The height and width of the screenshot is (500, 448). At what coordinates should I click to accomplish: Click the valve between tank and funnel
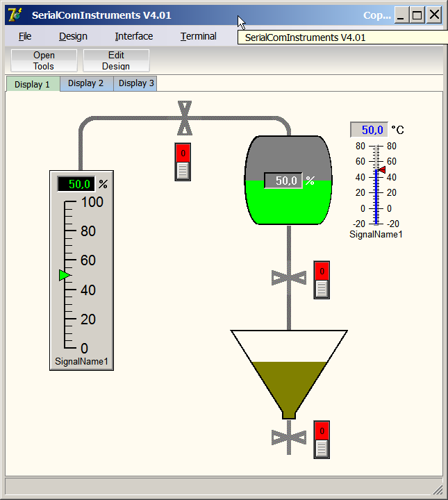click(x=289, y=278)
